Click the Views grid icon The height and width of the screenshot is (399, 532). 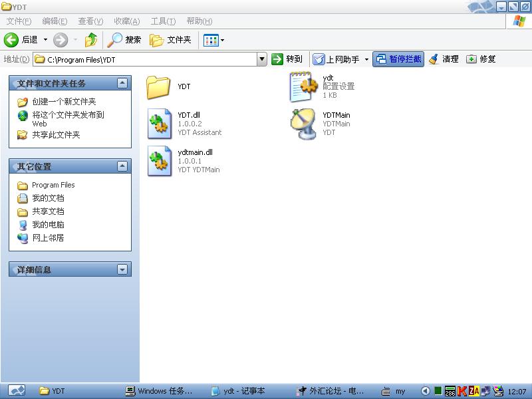pos(211,41)
